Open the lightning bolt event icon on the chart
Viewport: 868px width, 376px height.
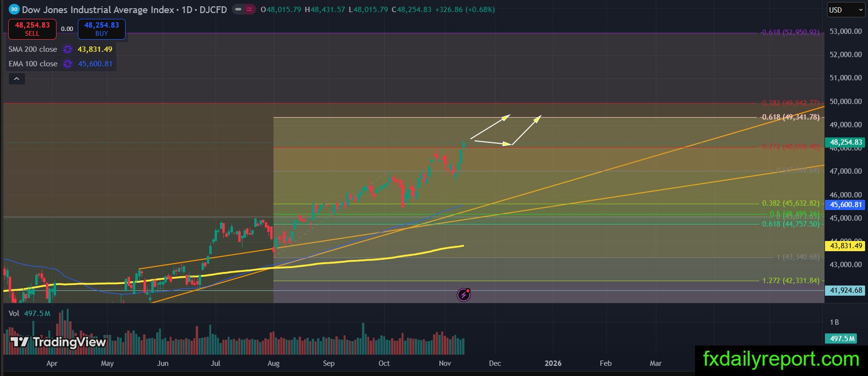[x=463, y=294]
